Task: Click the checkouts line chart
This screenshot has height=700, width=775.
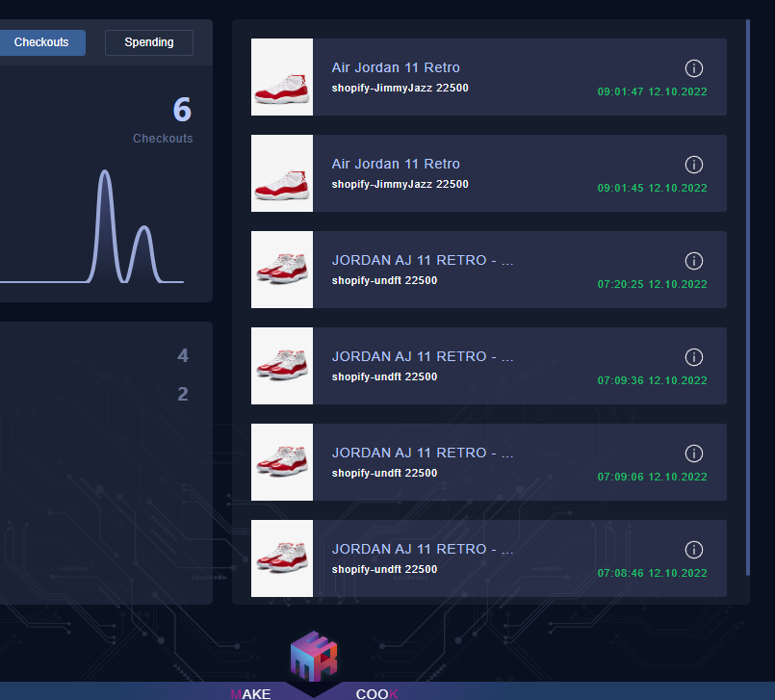Action: [x=91, y=226]
